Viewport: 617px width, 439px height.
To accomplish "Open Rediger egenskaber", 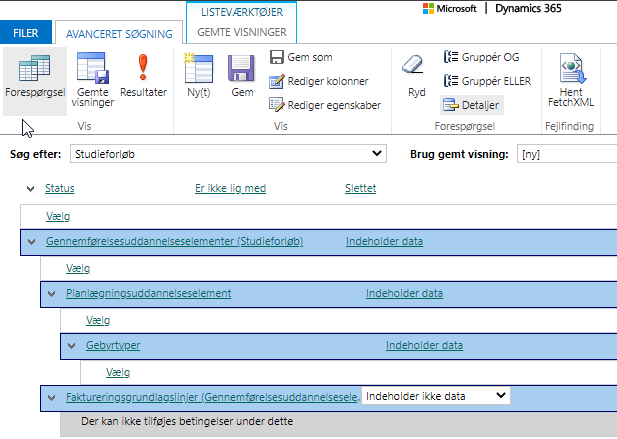I will (325, 104).
